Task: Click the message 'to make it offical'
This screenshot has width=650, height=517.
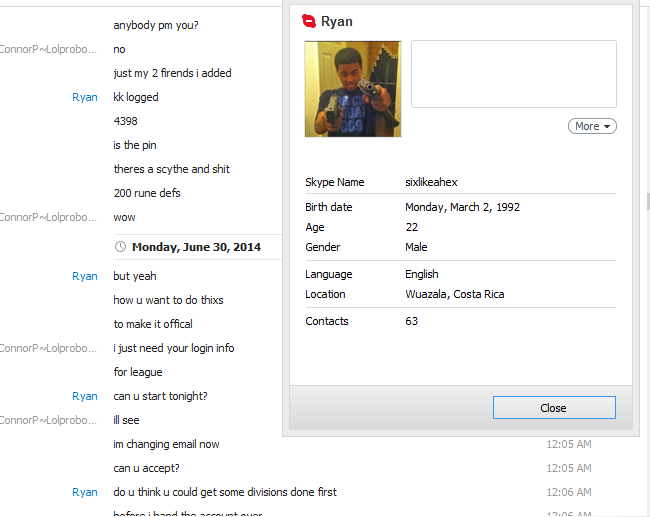Action: coord(153,324)
